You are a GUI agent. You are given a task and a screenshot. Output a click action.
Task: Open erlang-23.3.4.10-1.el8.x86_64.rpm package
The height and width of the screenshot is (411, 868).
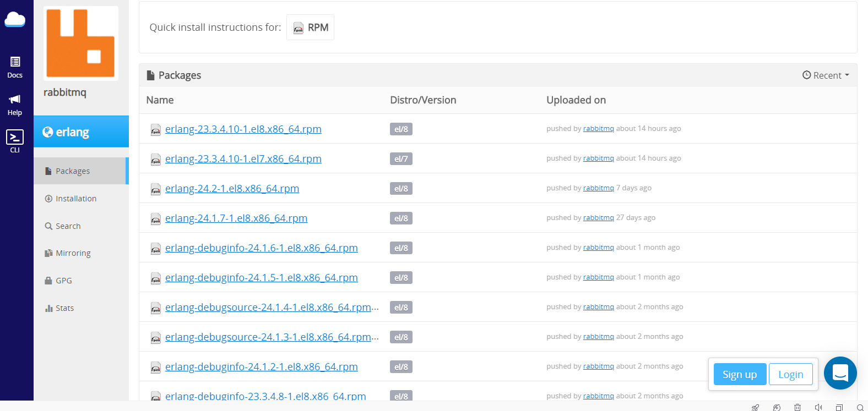[x=243, y=129]
